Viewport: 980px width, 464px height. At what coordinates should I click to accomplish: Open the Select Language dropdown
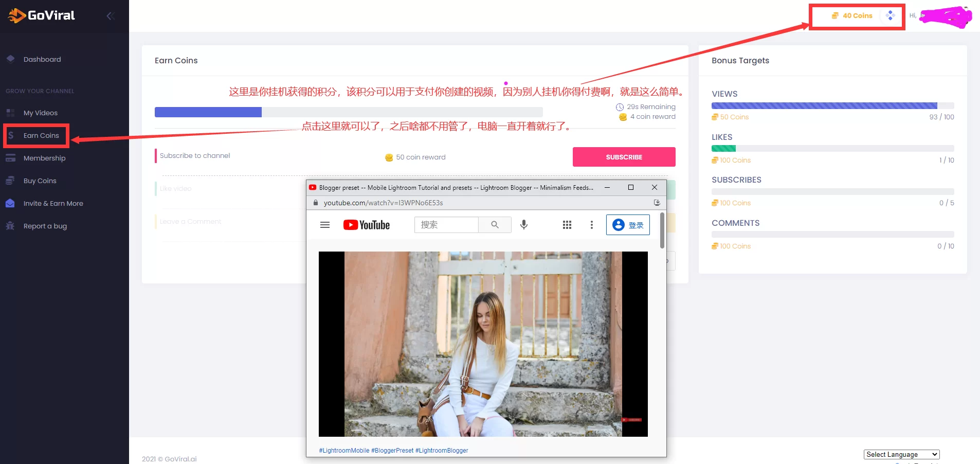pos(901,454)
